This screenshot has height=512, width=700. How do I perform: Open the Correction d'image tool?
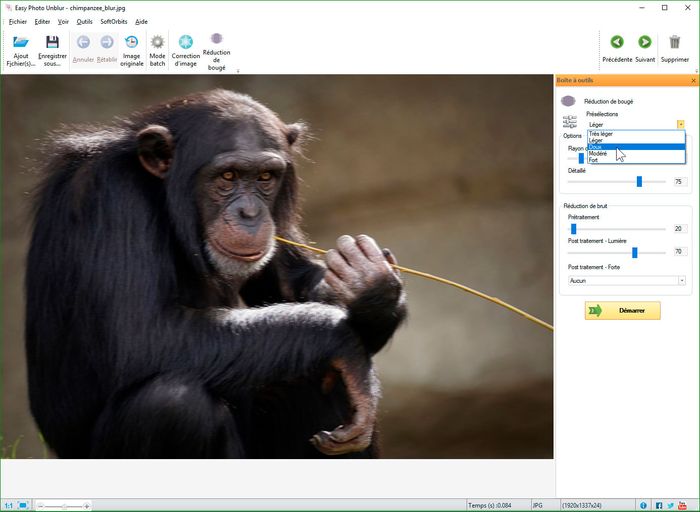tap(186, 43)
